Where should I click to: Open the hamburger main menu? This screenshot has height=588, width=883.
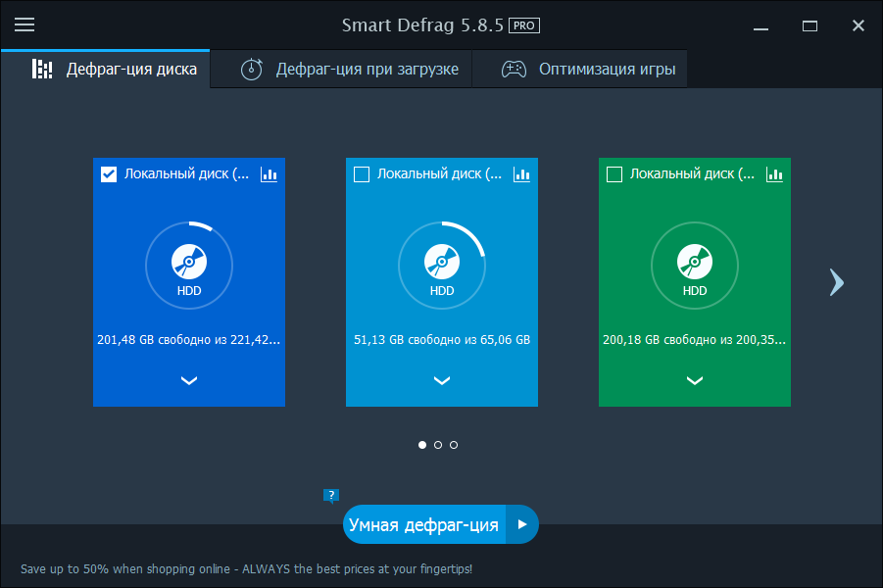tap(25, 24)
